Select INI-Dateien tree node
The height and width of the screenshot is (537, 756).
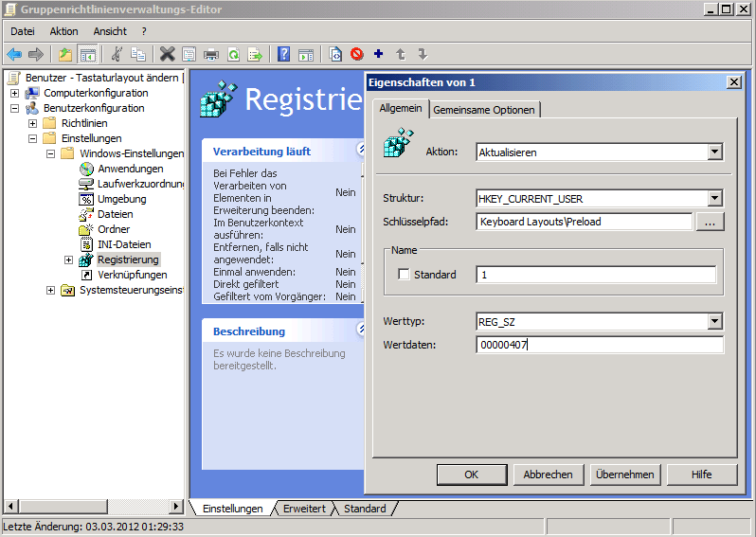(124, 244)
